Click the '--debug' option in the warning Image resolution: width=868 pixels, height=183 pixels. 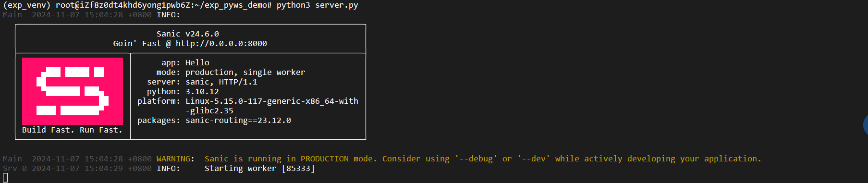pos(476,159)
